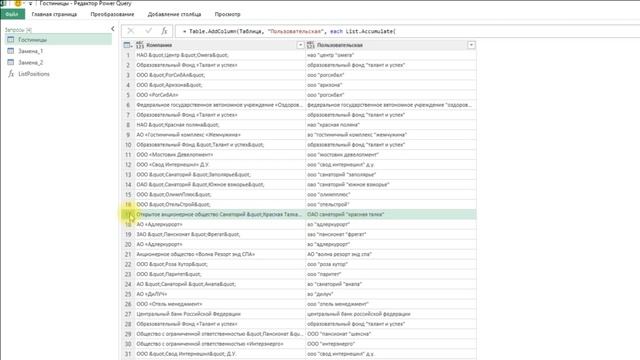Select cell 'ооо "мостовик девелопмент"'
640x360 pixels.
[x=391, y=155]
